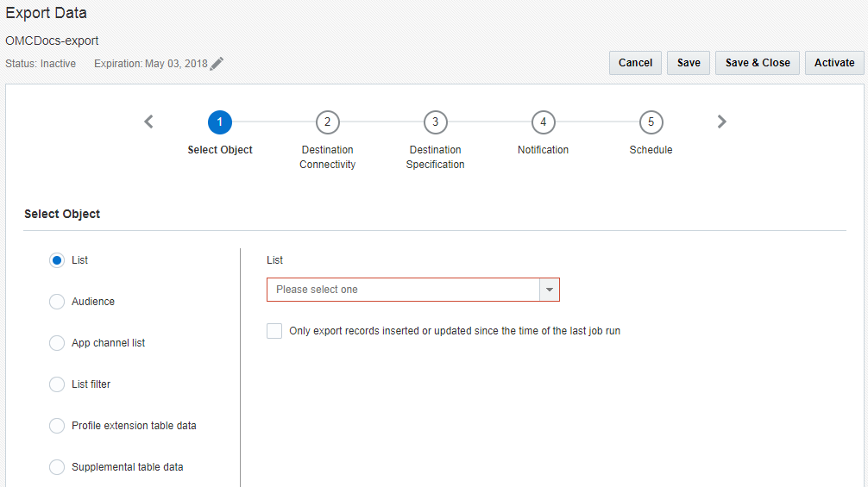Click the Activate button
Screen dimensions: 868x487
[834, 63]
